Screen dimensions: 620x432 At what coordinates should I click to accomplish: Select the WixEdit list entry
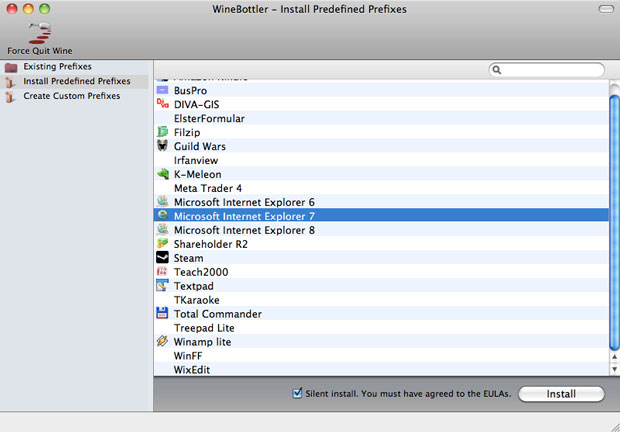pyautogui.click(x=192, y=370)
